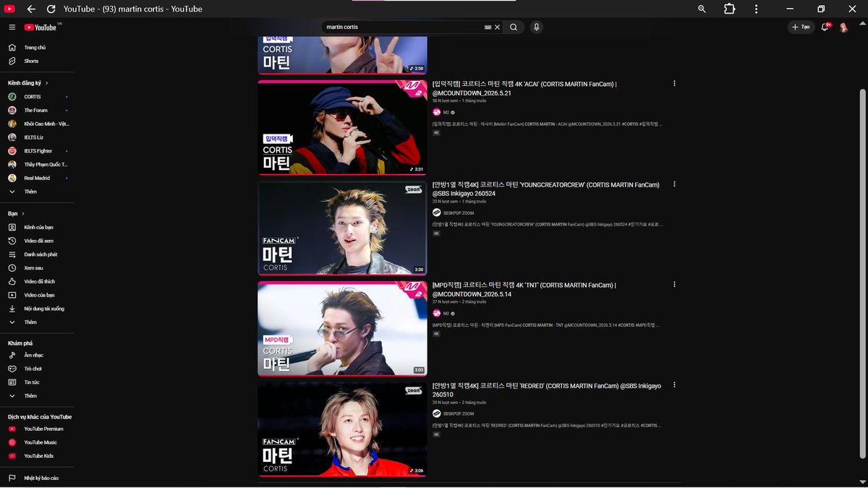
Task: Play the TNT fancam thumbnail
Action: click(342, 329)
